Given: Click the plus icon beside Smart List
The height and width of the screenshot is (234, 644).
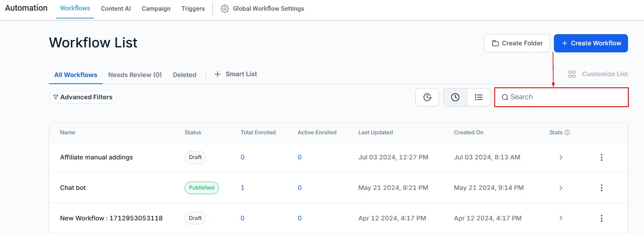Looking at the screenshot, I should click(218, 74).
